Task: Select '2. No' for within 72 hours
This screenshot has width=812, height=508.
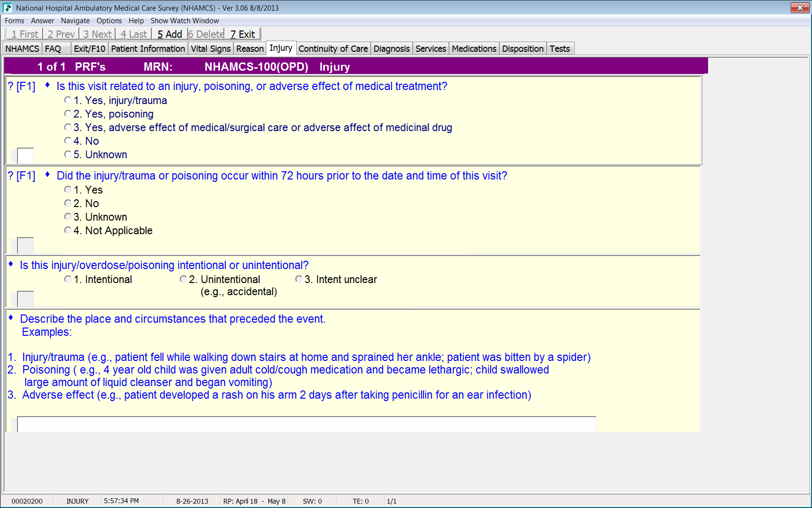Action: [x=68, y=203]
